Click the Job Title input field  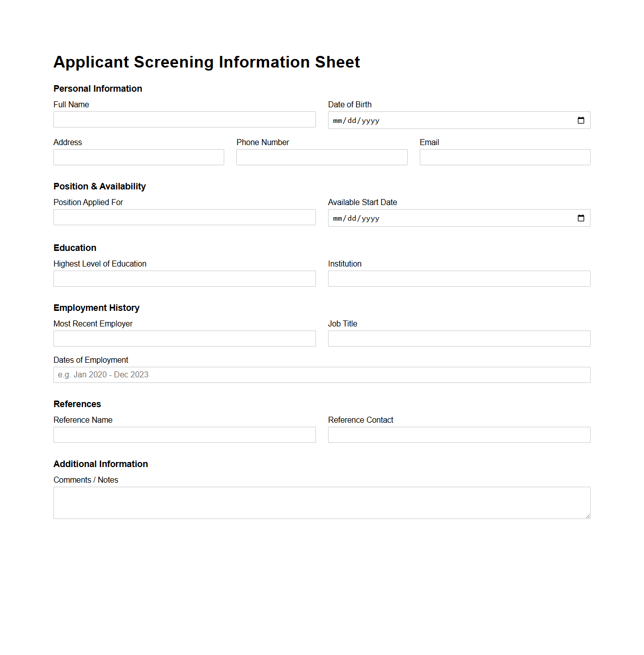(459, 338)
